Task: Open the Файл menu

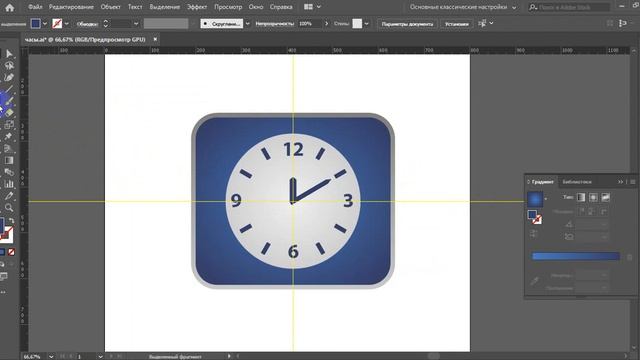Action: [35, 7]
